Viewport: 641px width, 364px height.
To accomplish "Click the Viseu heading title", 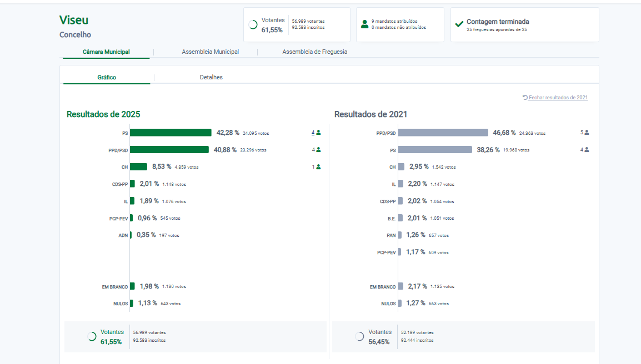I will (x=74, y=20).
